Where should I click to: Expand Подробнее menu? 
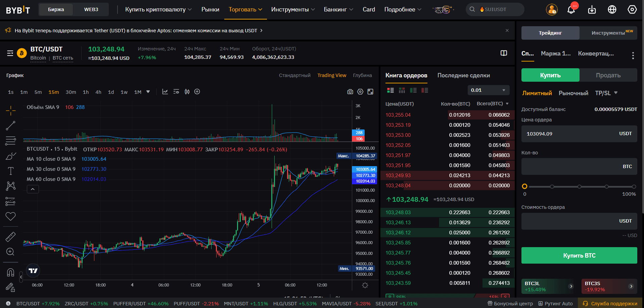tap(403, 9)
